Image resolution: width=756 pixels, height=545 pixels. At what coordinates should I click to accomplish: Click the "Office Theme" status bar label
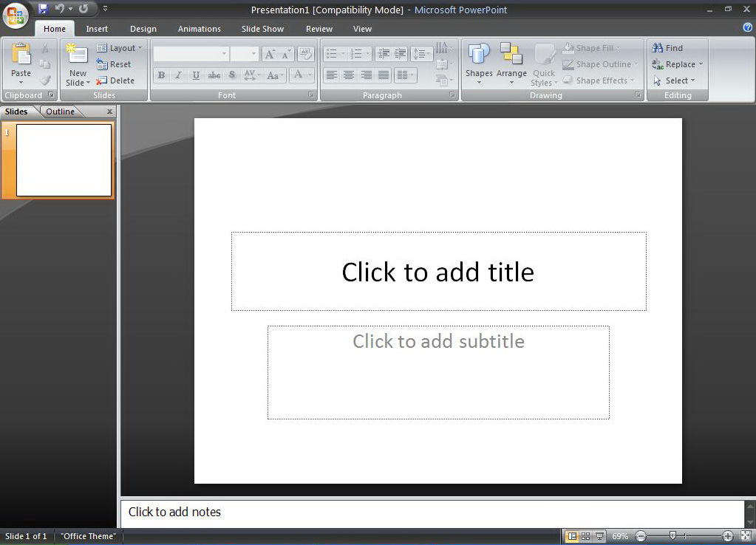point(88,536)
